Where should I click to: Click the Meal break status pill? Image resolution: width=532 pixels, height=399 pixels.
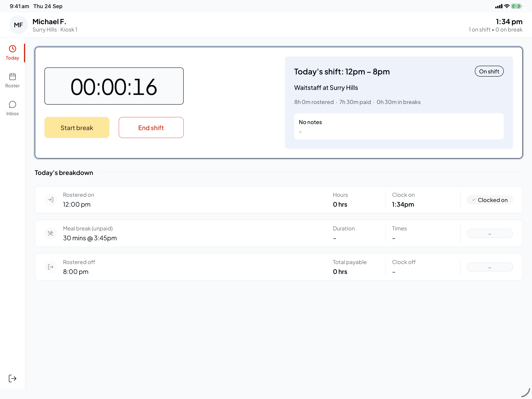point(490,234)
